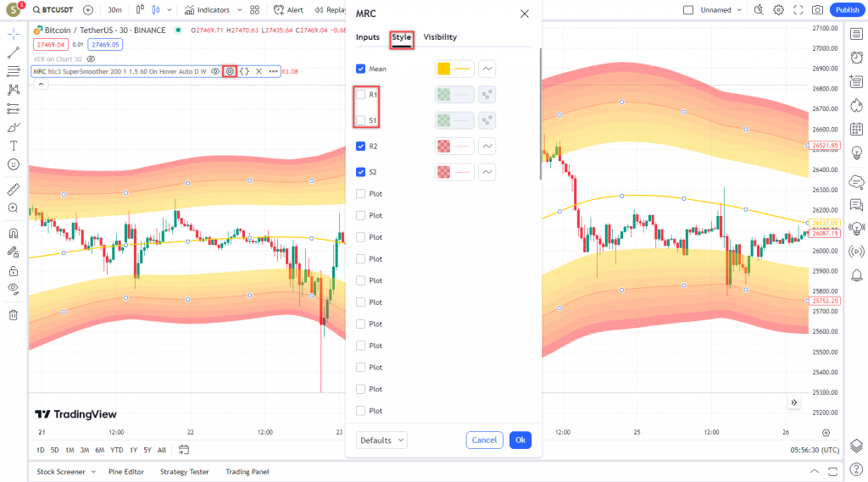
Task: Switch to the Style tab
Action: pos(401,37)
